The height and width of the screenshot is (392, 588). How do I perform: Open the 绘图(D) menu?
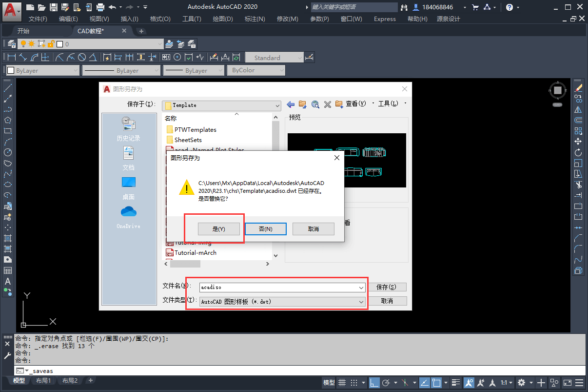pos(223,19)
